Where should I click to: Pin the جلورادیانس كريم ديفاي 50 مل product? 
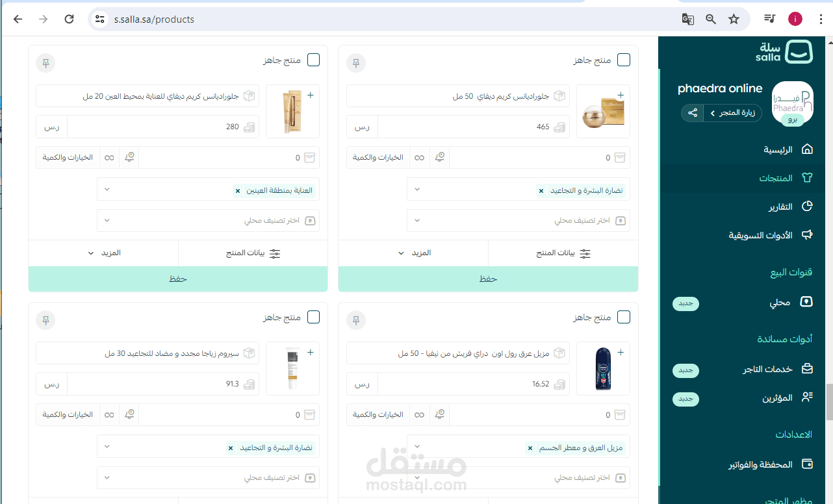(355, 63)
